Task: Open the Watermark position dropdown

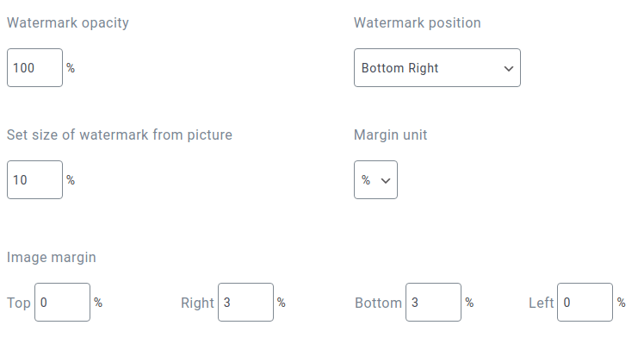Action: pos(437,68)
